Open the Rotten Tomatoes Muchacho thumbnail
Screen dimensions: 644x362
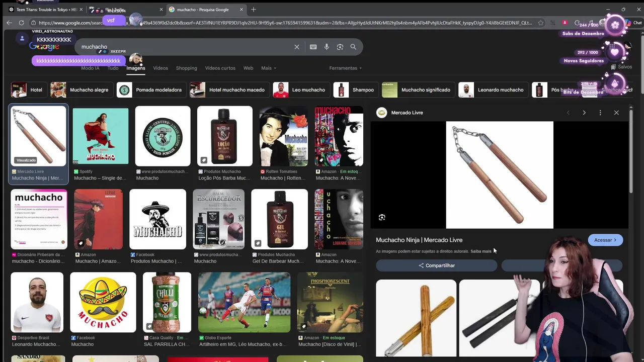[284, 136]
